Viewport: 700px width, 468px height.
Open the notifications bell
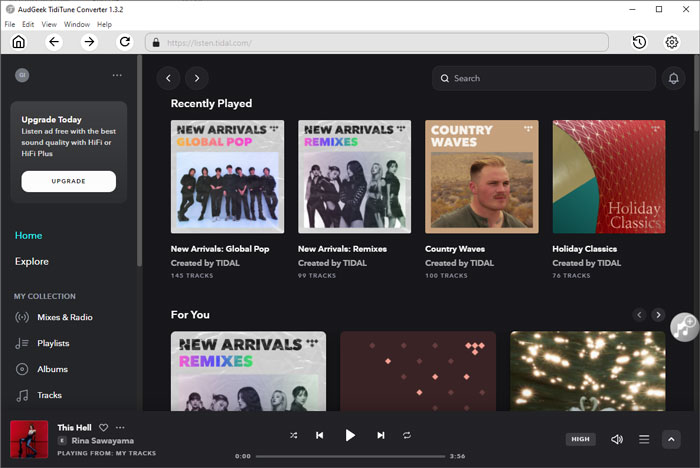(673, 79)
